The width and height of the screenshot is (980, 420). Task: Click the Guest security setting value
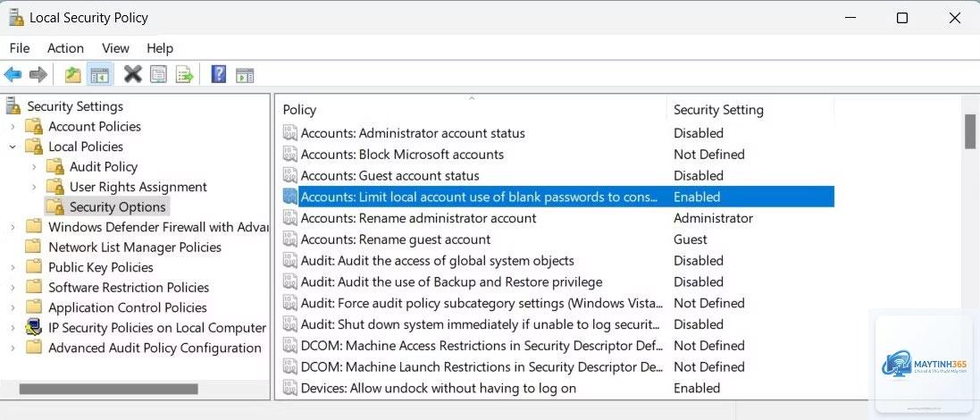(x=690, y=239)
